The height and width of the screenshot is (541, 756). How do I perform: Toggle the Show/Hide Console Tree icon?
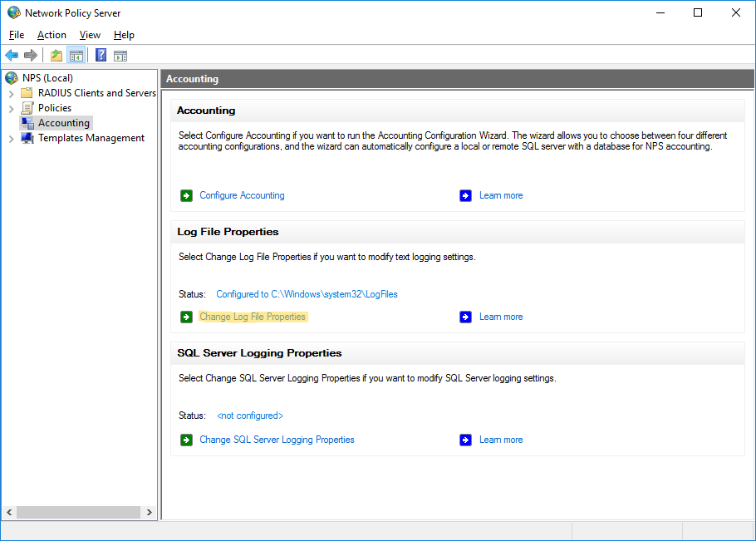[76, 56]
